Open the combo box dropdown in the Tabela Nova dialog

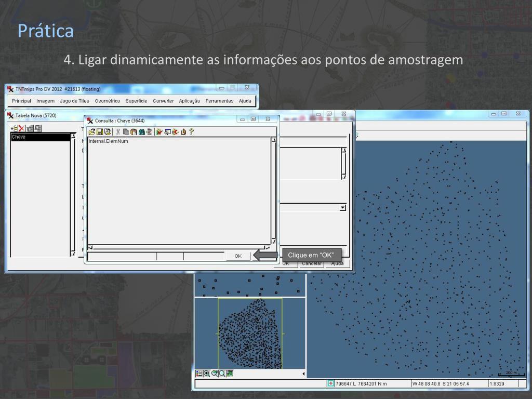pos(343,208)
